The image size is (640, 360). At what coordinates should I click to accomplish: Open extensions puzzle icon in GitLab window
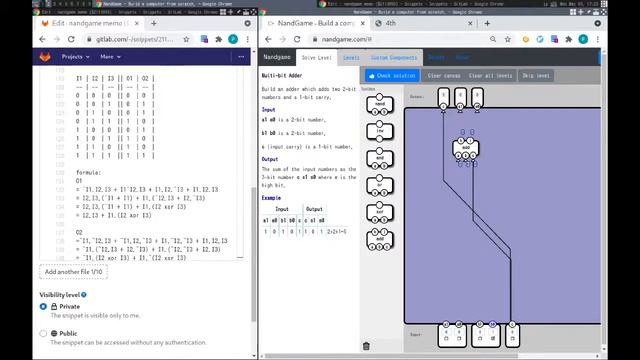coord(219,39)
